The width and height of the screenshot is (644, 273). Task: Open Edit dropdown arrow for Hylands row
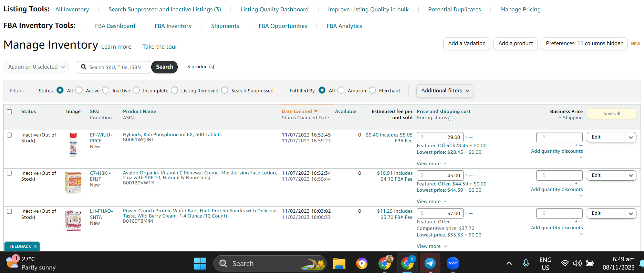pyautogui.click(x=631, y=137)
